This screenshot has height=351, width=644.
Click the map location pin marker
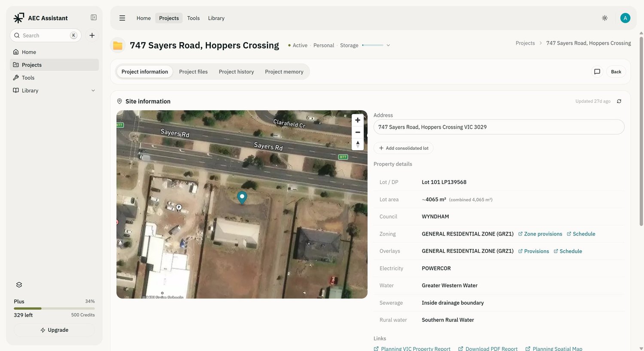[x=242, y=197]
